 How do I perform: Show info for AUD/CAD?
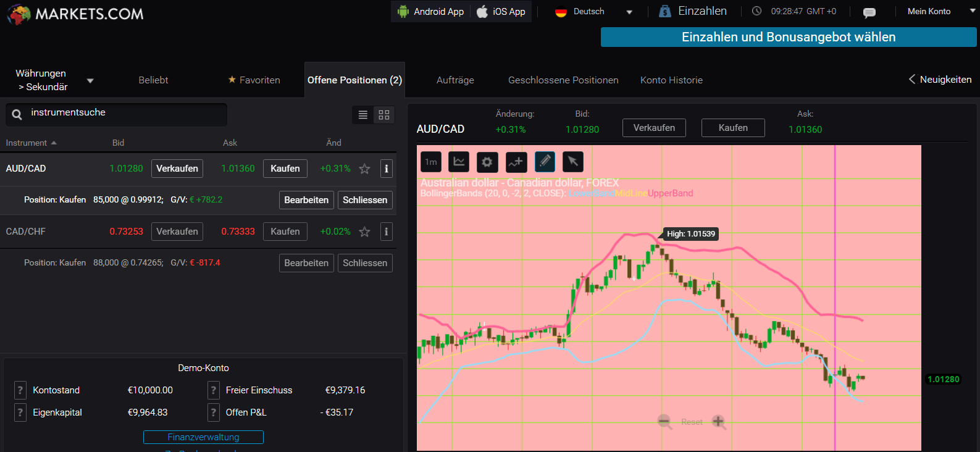click(387, 169)
